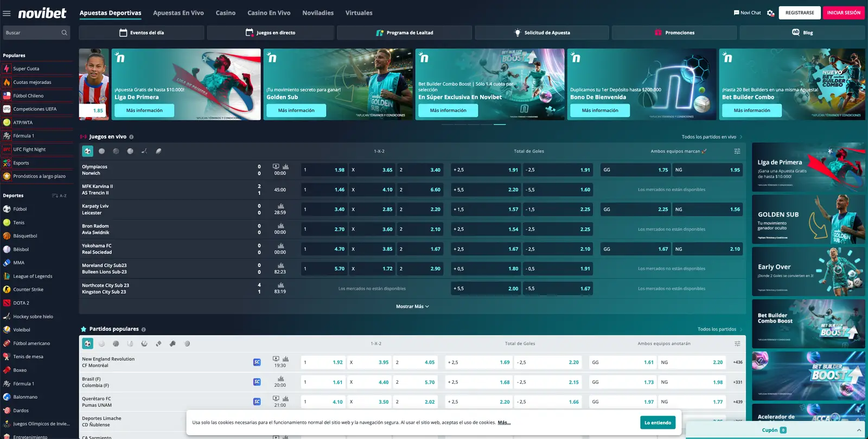The image size is (868, 439).
Task: Open the Noviladies tab
Action: (x=318, y=13)
